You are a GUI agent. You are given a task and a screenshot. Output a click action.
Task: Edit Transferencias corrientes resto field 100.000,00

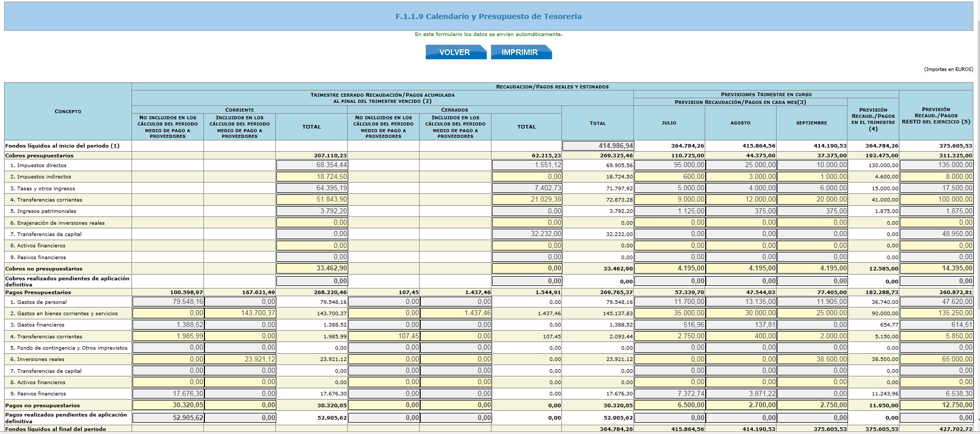coord(937,200)
